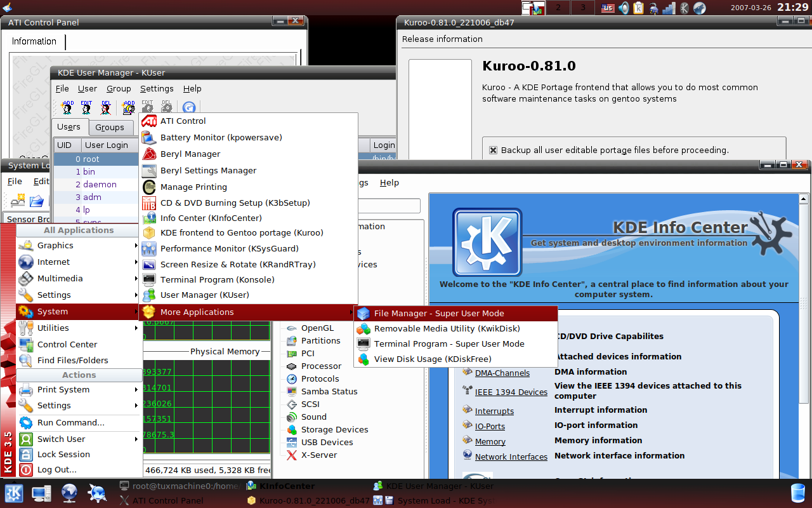Click the K menu button on bottom panel
Viewport: 812px width, 508px height.
click(x=14, y=493)
